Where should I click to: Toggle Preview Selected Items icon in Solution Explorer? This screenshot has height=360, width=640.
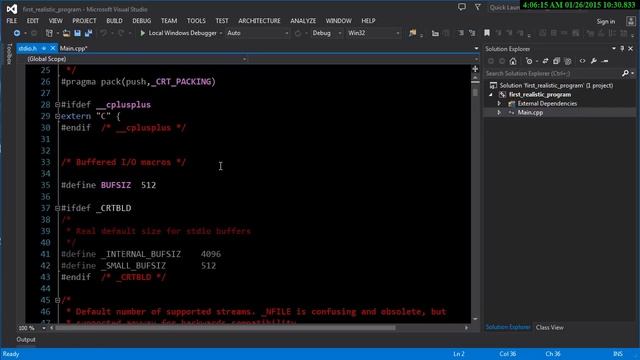(x=605, y=61)
